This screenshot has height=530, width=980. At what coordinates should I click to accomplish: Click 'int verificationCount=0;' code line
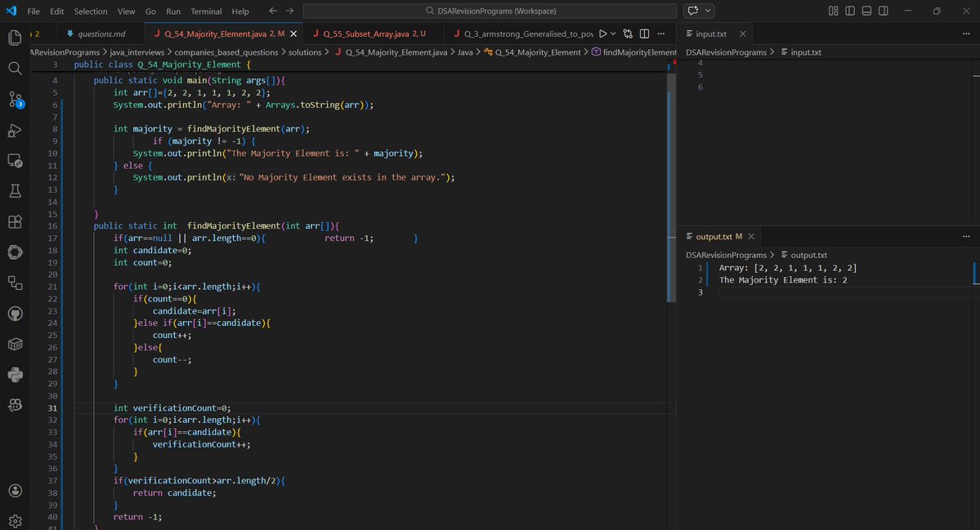[x=172, y=408]
